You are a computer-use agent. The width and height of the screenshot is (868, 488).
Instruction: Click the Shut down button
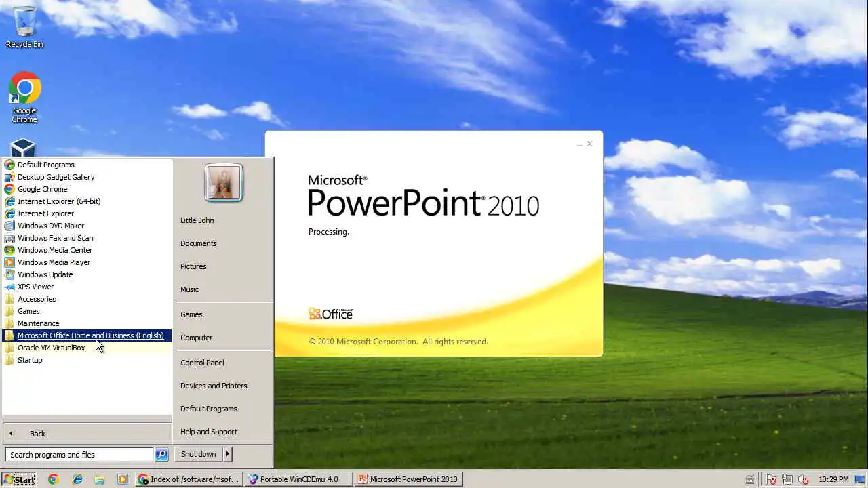pos(199,454)
